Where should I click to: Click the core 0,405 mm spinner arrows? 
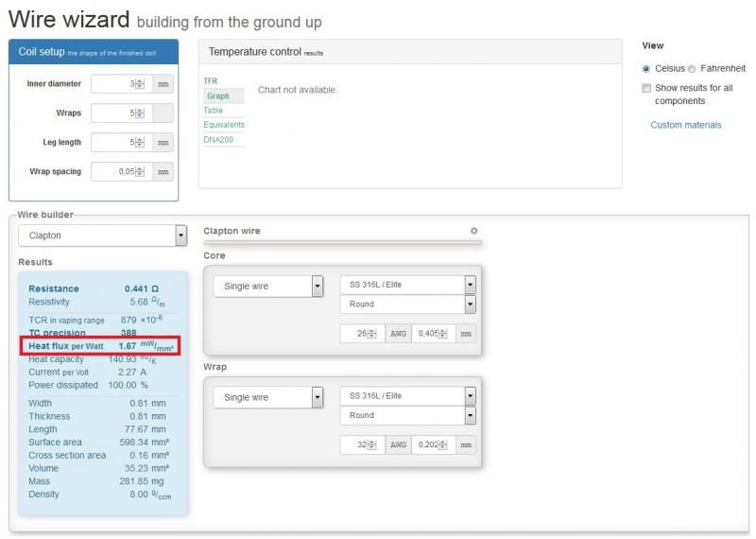tap(442, 334)
